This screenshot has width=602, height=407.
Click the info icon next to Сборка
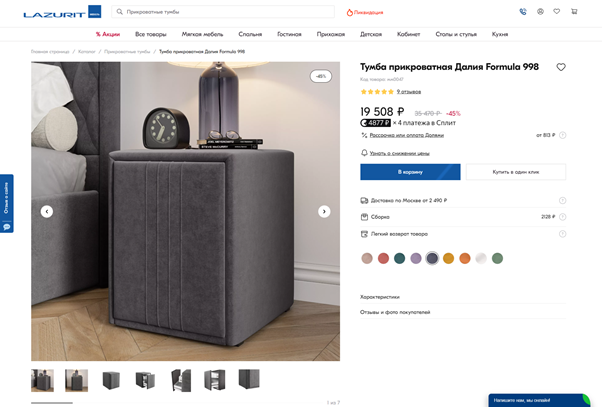[562, 216]
